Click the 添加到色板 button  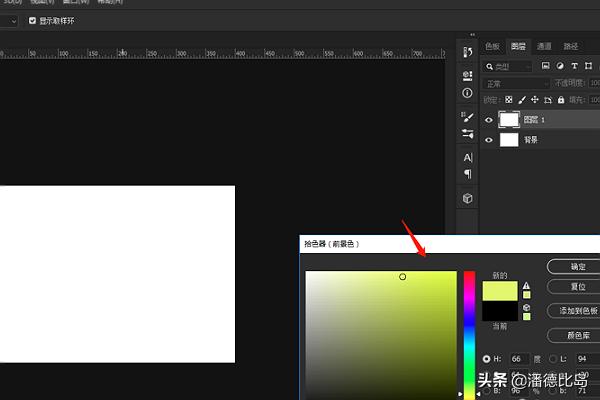tap(577, 311)
